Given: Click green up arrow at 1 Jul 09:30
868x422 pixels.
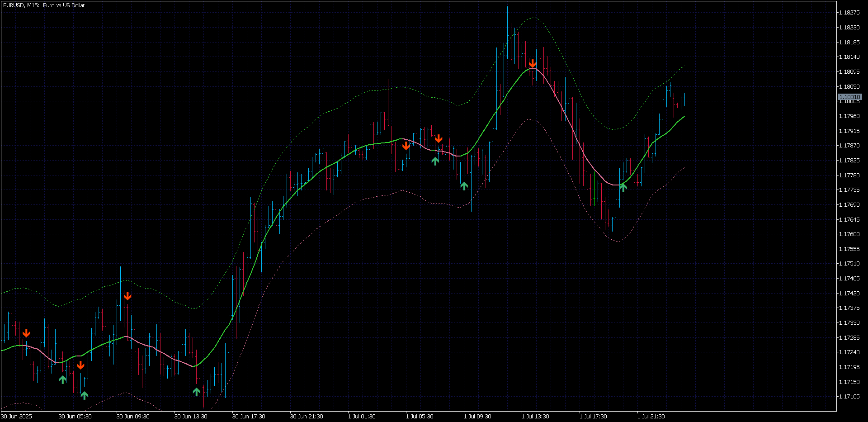Looking at the screenshot, I should (464, 185).
